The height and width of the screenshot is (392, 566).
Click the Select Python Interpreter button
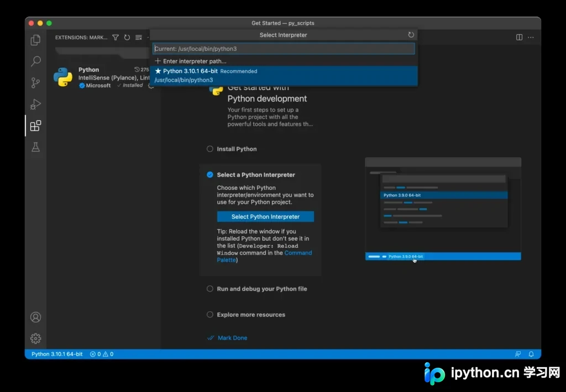(265, 217)
